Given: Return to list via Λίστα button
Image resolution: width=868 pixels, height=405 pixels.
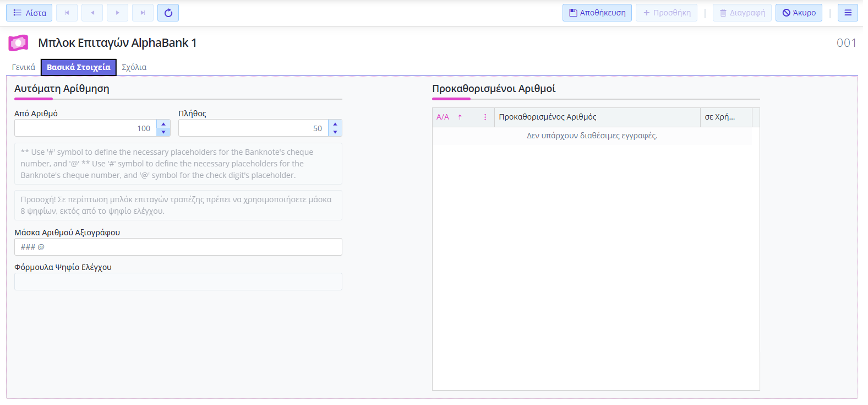Looking at the screenshot, I should [29, 13].
